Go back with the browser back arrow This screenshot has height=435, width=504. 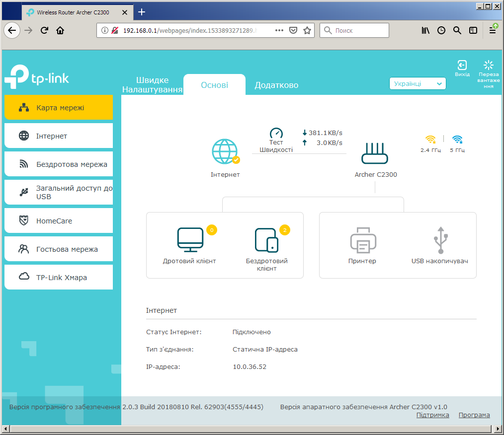[x=12, y=30]
